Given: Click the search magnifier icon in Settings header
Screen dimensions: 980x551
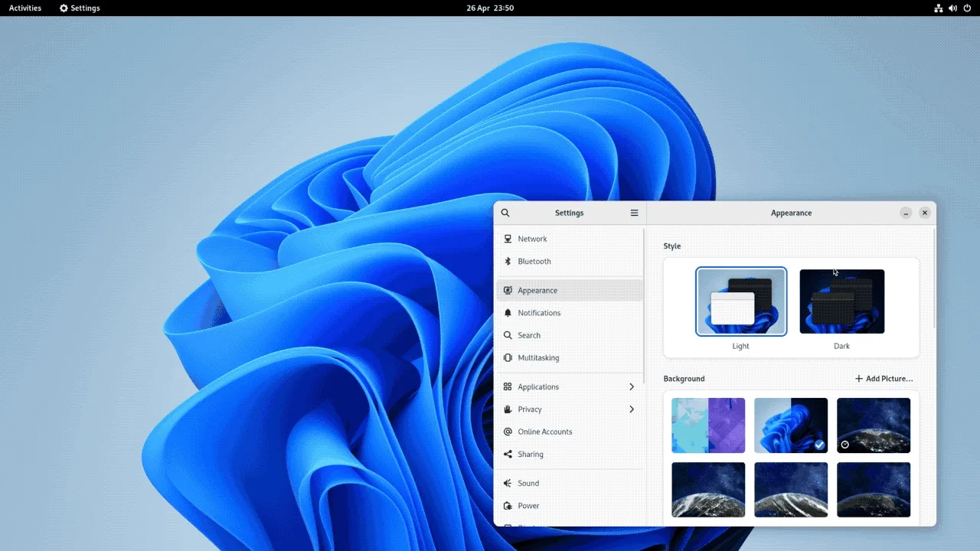Looking at the screenshot, I should pos(505,213).
